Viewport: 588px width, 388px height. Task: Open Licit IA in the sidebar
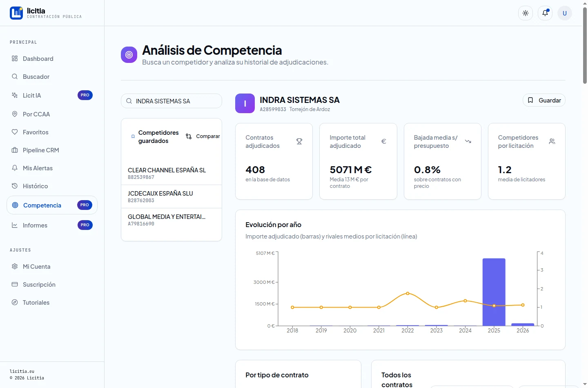52,95
